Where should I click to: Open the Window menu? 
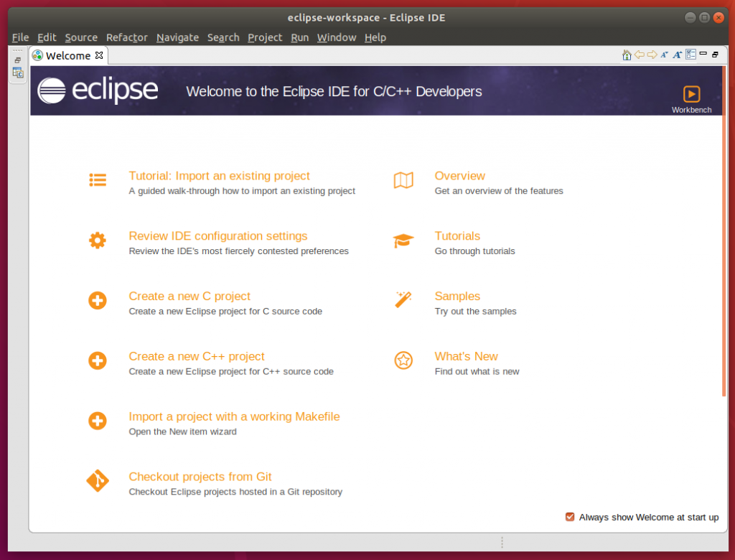click(x=337, y=37)
